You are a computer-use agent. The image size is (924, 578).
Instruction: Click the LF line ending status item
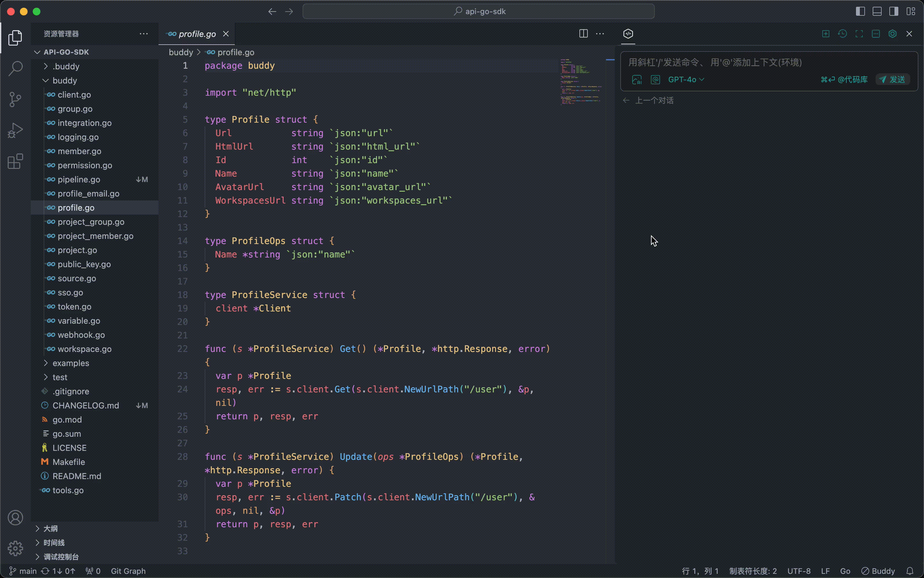[x=825, y=571]
